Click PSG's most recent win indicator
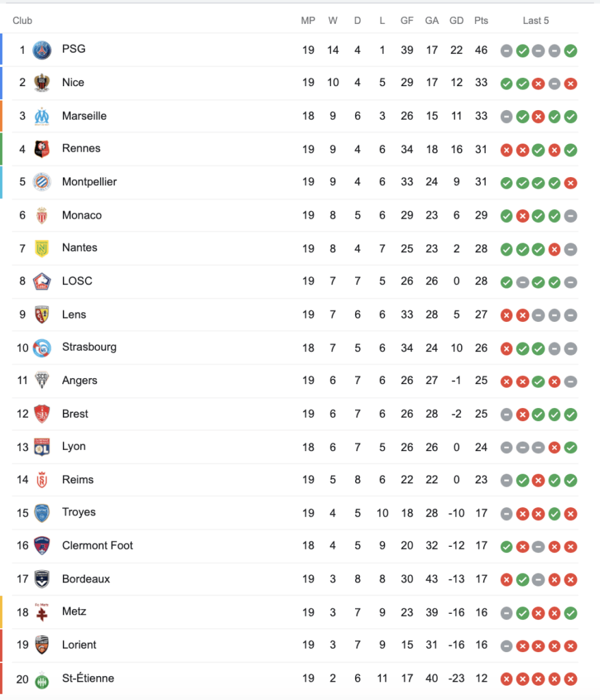The image size is (600, 700). 571,50
